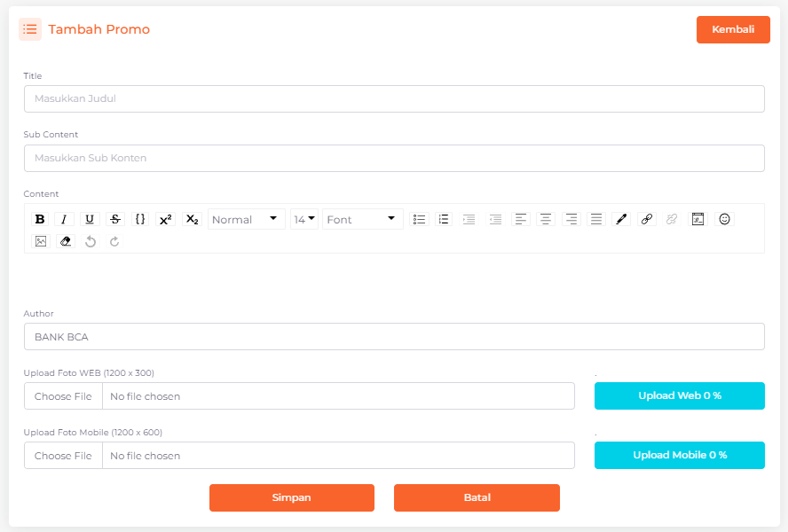788x532 pixels.
Task: Expand the Font family dropdown
Action: click(362, 219)
